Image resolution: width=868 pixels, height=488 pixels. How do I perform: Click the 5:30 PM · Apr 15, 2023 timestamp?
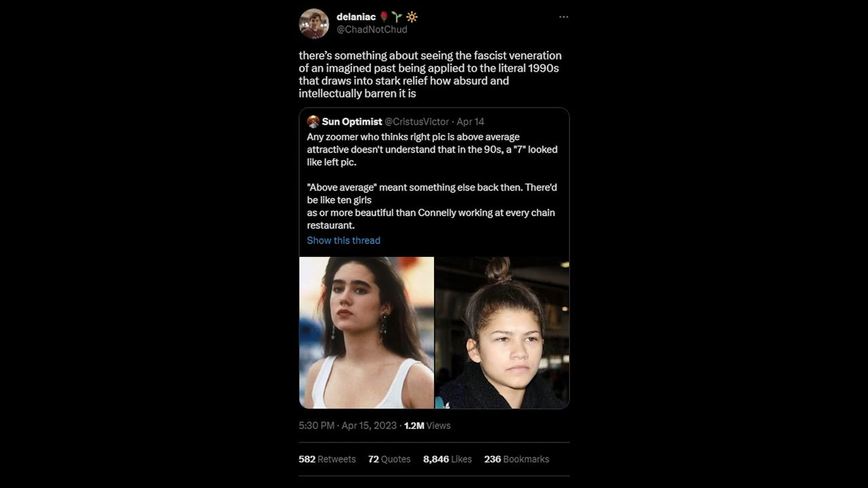(x=347, y=426)
